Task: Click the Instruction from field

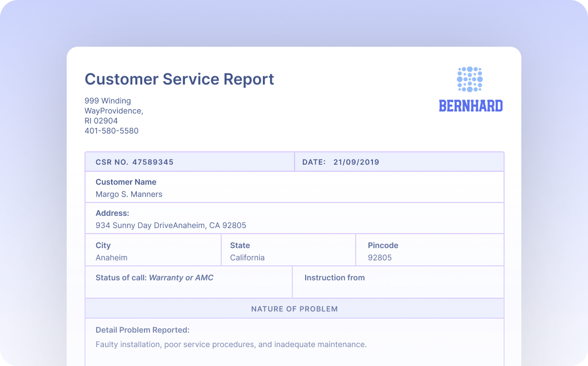Action: [335, 278]
